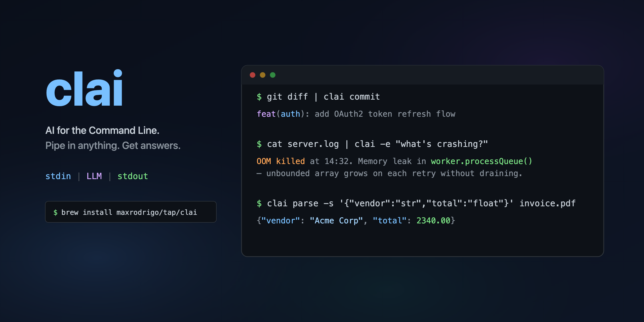The image size is (644, 322).
Task: Click the stdin label
Action: point(58,176)
